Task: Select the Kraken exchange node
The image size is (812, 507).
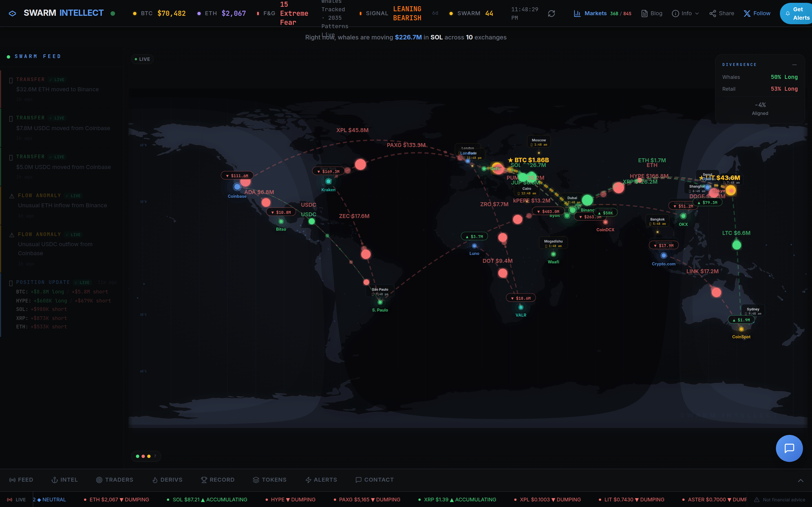Action: (x=328, y=181)
